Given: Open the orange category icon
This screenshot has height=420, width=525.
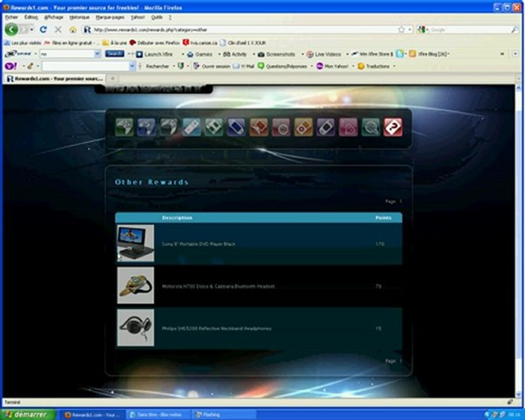Looking at the screenshot, I should [258, 127].
